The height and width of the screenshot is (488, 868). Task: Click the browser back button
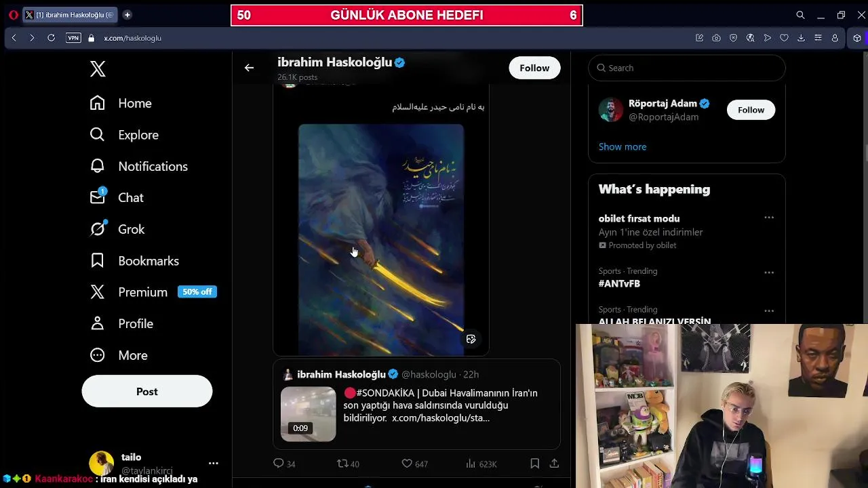14,38
